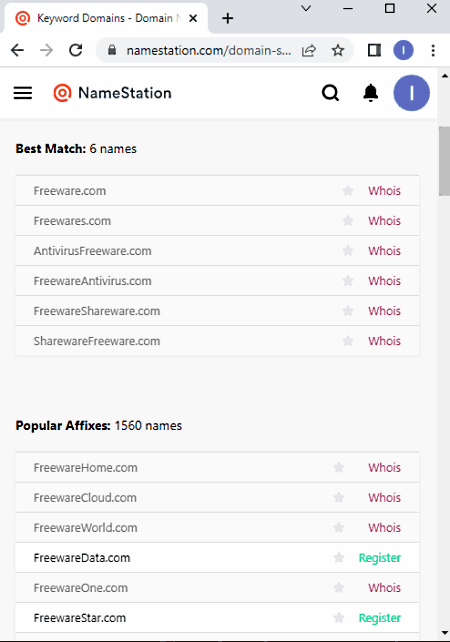Open the notifications bell
This screenshot has height=642, width=450.
click(371, 93)
